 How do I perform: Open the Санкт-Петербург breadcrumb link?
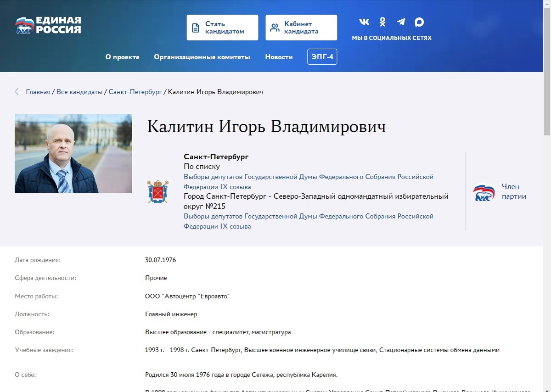point(135,91)
